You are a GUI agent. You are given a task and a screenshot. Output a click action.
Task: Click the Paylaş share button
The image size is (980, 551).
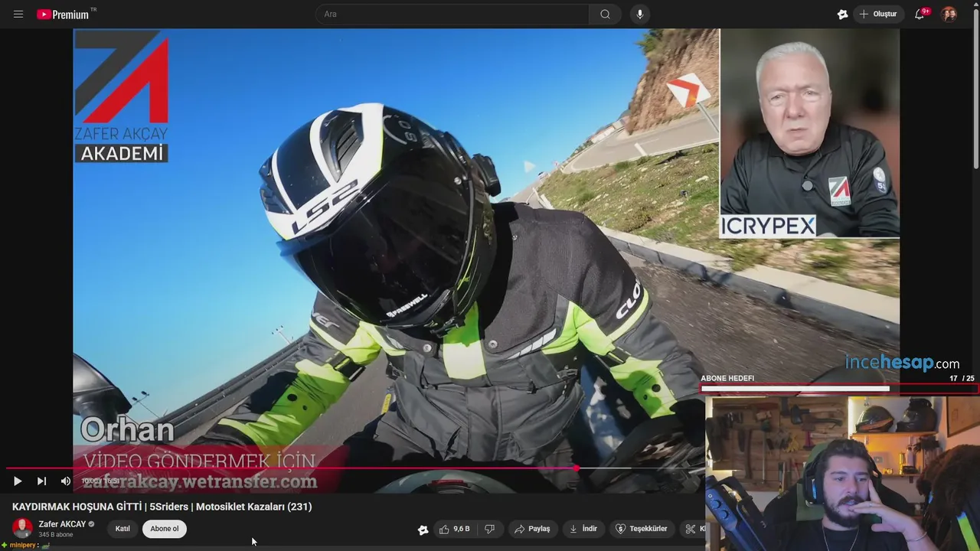(x=532, y=529)
